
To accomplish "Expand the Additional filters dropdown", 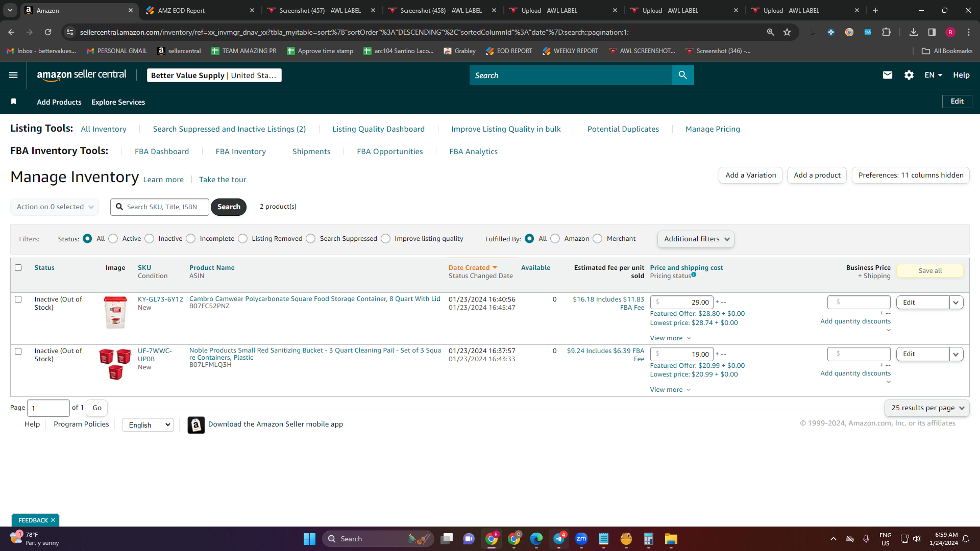I will click(x=696, y=239).
